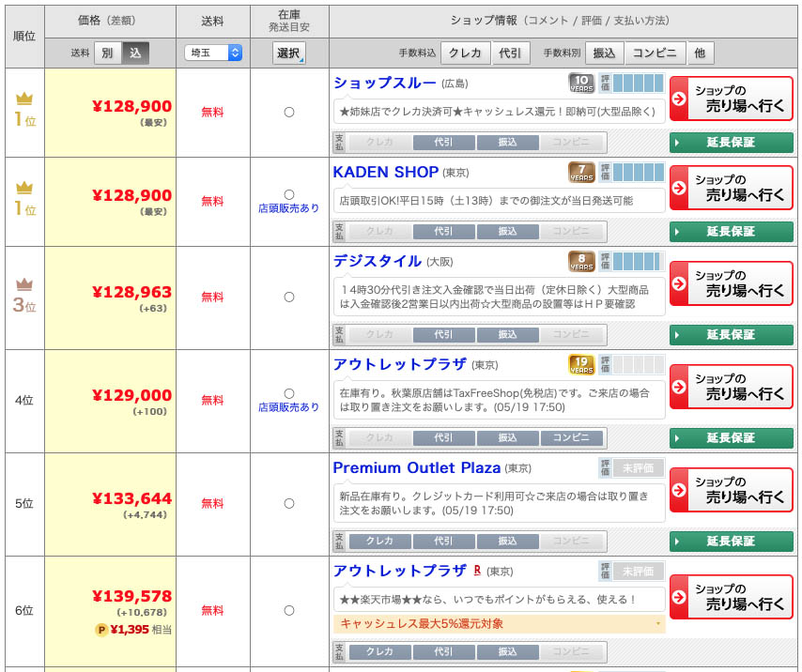802x672 pixels.
Task: Click 延長保証 button for KADEN SHOP
Action: click(731, 232)
